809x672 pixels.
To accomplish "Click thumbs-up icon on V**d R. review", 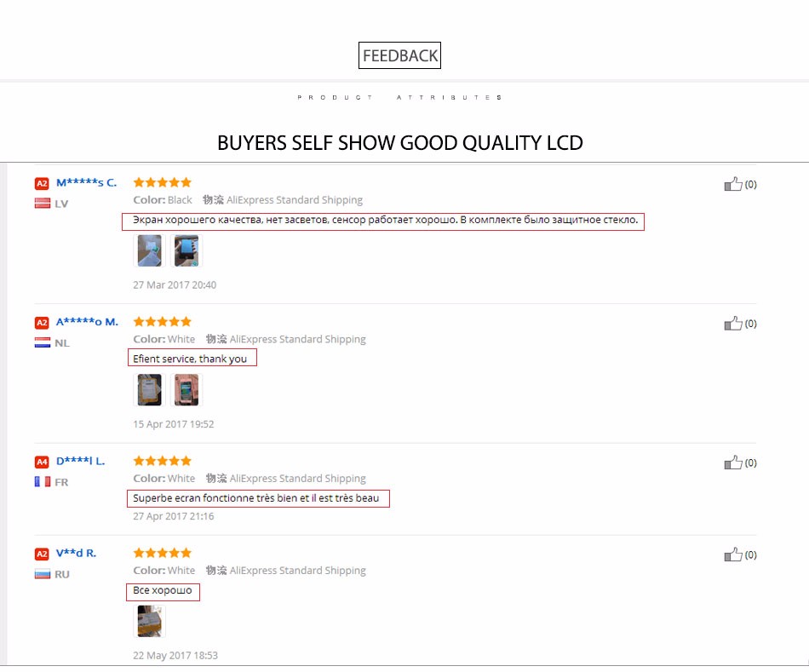I will tap(732, 554).
